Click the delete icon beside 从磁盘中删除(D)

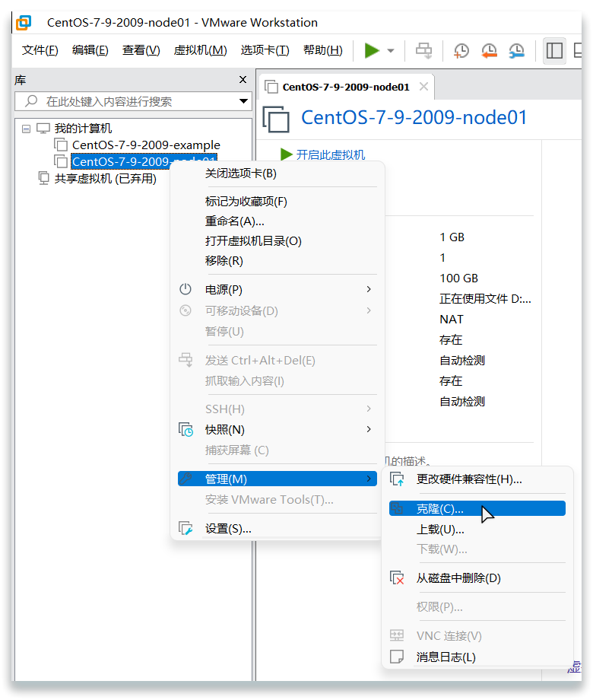click(397, 578)
